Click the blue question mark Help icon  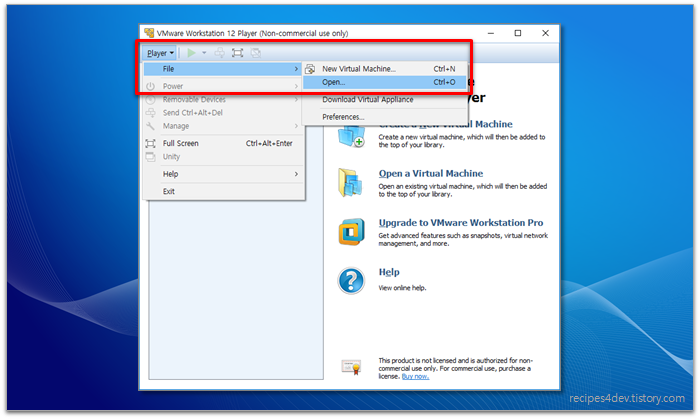coord(351,281)
